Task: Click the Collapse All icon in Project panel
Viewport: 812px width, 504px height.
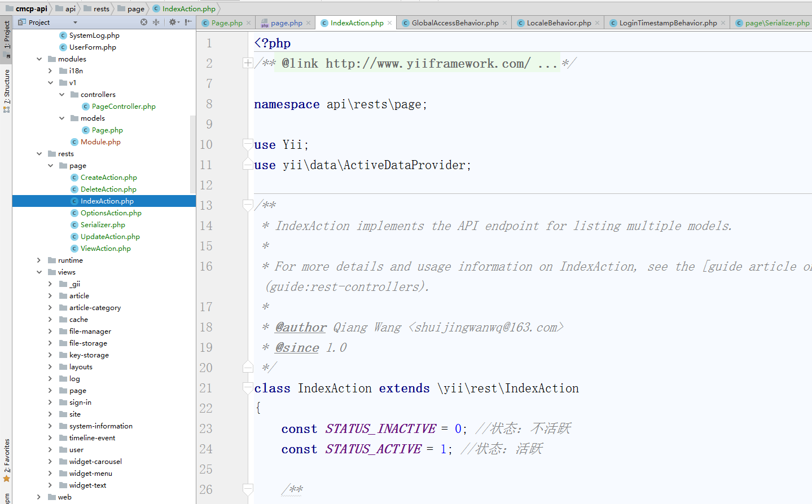Action: coord(156,23)
